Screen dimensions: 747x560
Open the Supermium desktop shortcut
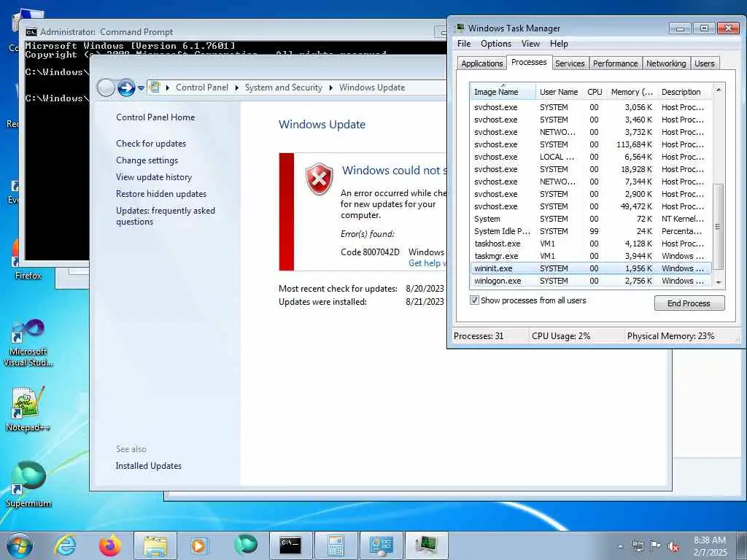tap(28, 483)
